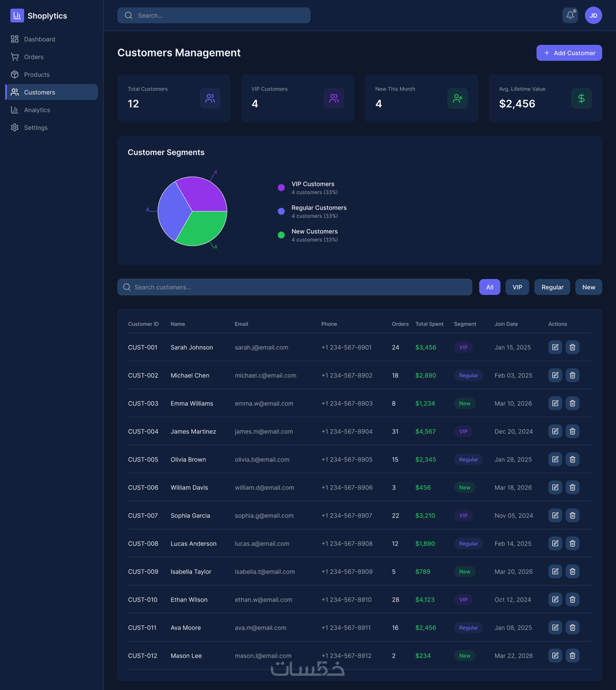
Task: Edit customer William Davis
Action: [555, 487]
